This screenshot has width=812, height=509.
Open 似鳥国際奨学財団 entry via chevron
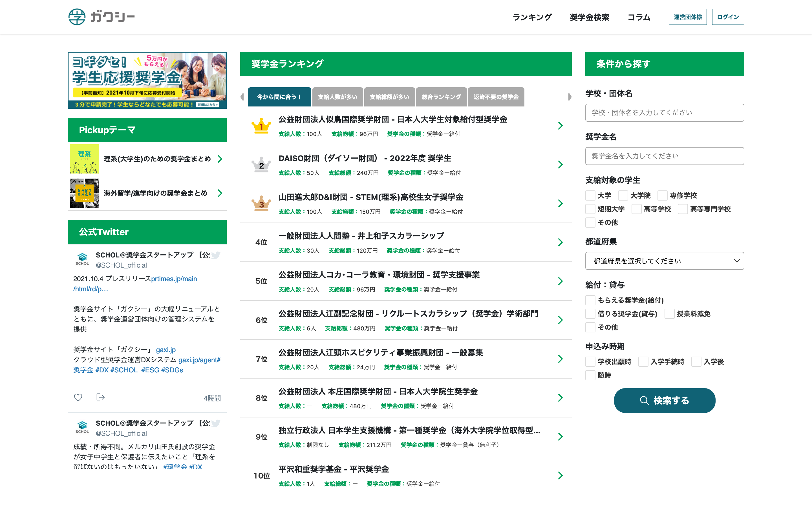point(560,126)
